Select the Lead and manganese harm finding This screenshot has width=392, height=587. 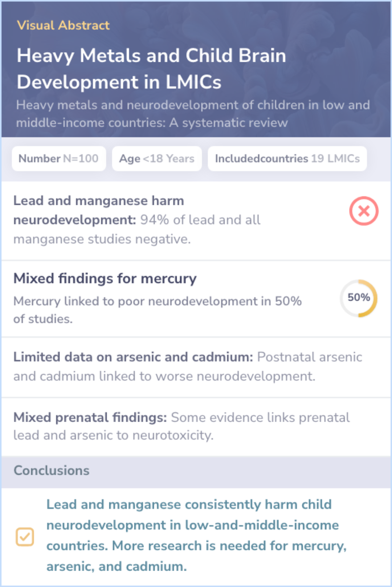pyautogui.click(x=196, y=220)
